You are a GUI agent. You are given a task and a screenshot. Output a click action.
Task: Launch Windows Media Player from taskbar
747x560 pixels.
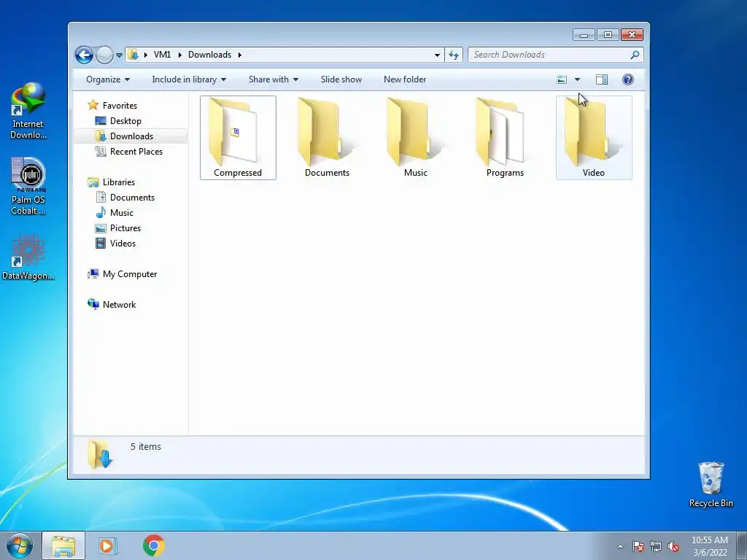coord(107,545)
